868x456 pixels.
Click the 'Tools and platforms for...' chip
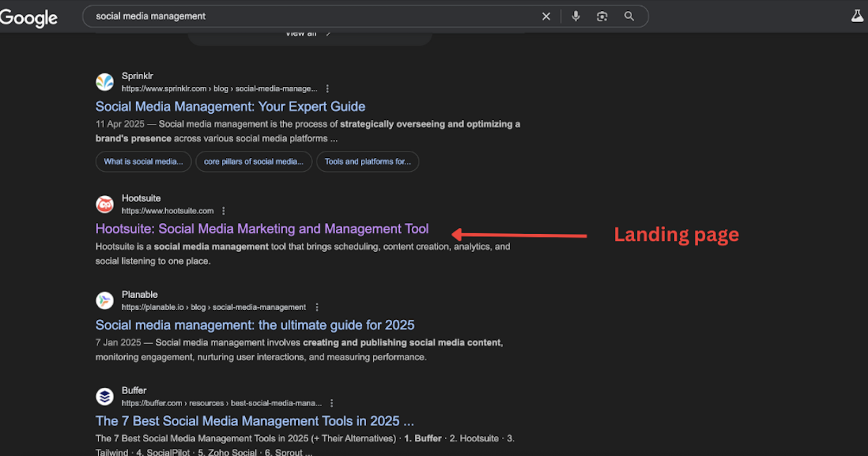[x=367, y=162]
